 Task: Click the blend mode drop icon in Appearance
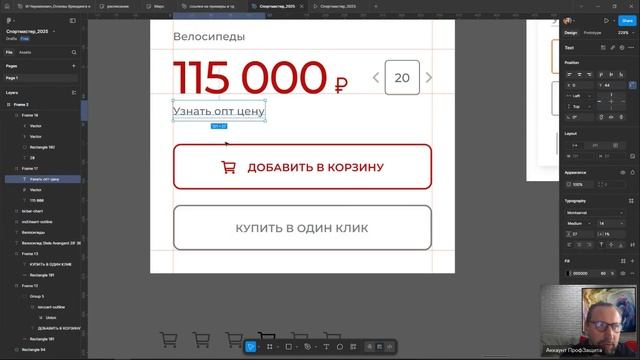tap(632, 172)
